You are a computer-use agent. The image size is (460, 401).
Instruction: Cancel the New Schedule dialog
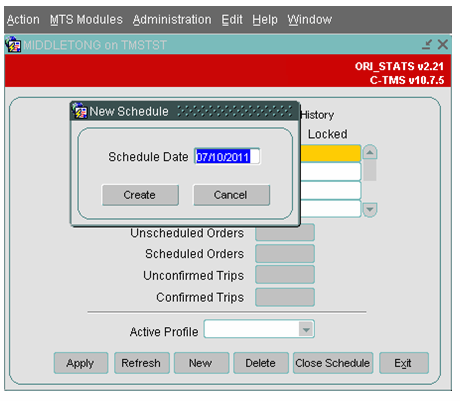pyautogui.click(x=232, y=195)
